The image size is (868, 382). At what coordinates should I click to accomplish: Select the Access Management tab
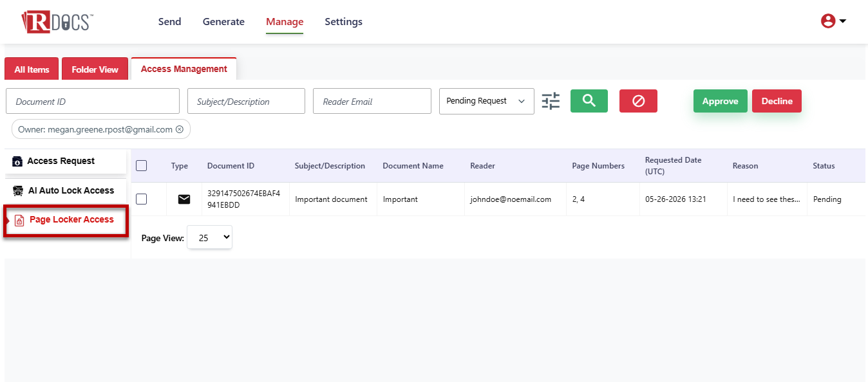184,69
